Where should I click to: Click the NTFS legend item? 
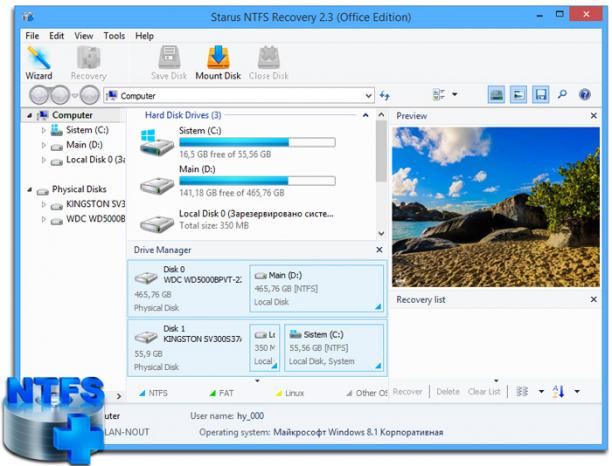pyautogui.click(x=153, y=393)
